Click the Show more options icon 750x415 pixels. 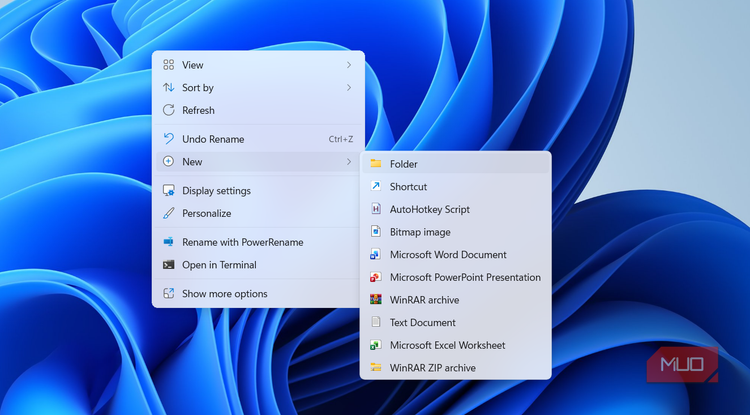pos(168,294)
